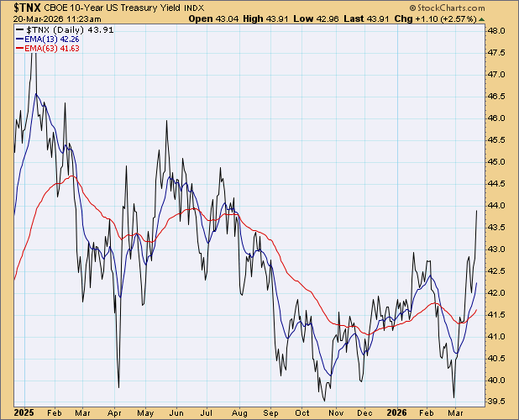
Task: Click the green up-triangle change indicator
Action: coord(481,19)
